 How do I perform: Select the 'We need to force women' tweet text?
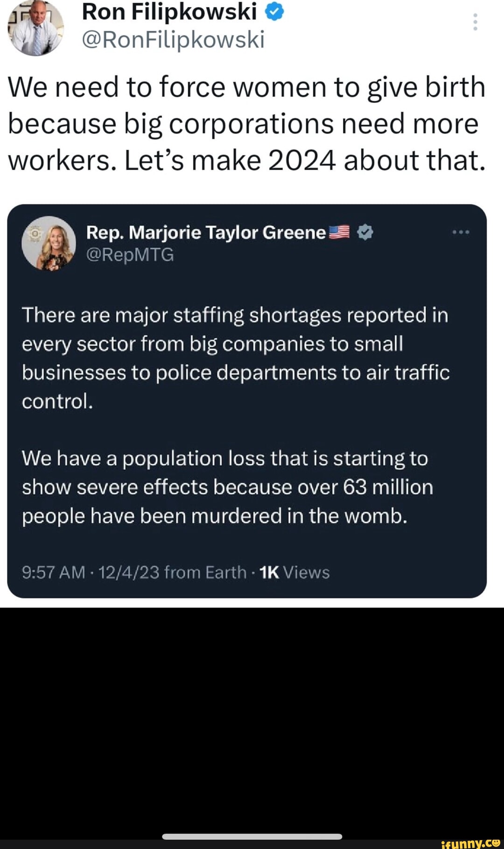[247, 124]
